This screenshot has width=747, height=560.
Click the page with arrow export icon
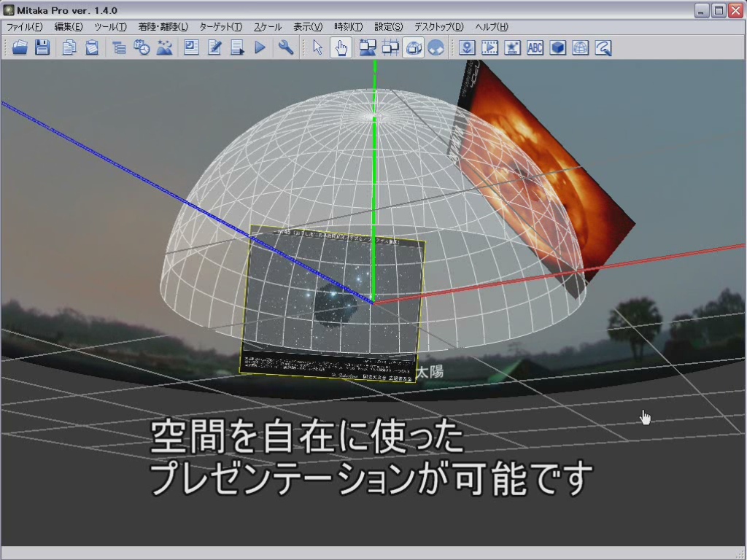(x=237, y=47)
